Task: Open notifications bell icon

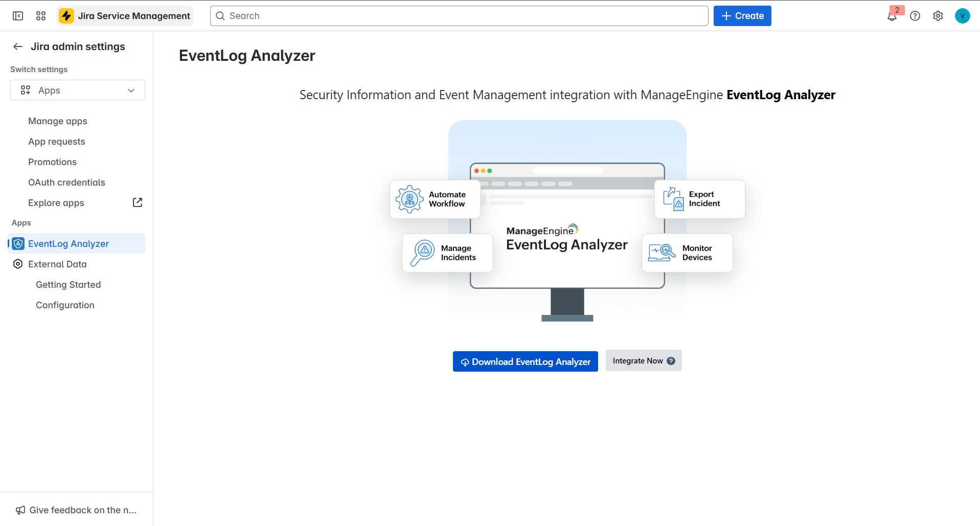Action: [x=892, y=16]
